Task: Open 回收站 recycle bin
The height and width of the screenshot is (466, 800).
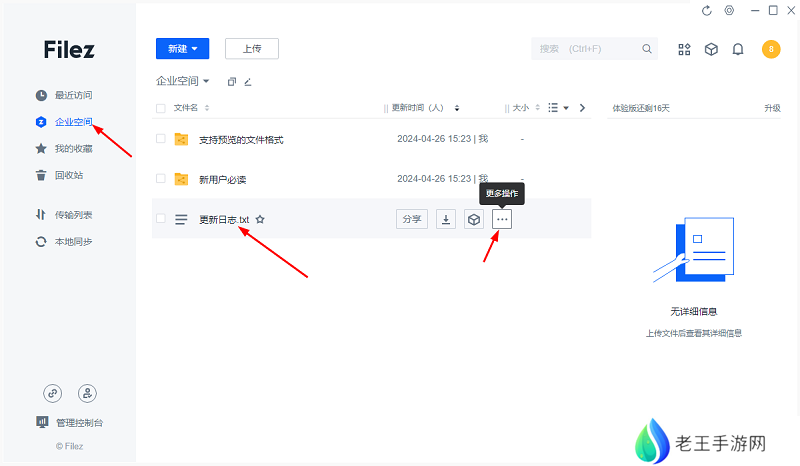Action: [69, 175]
